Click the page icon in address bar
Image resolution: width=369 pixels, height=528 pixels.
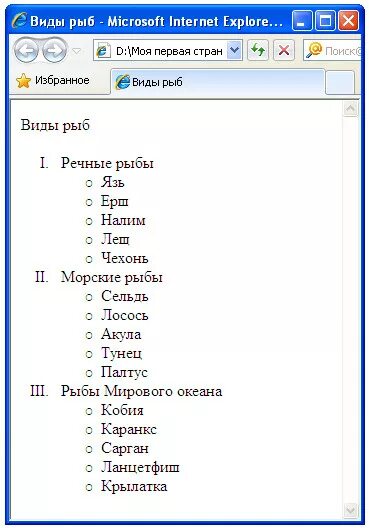click(x=103, y=51)
